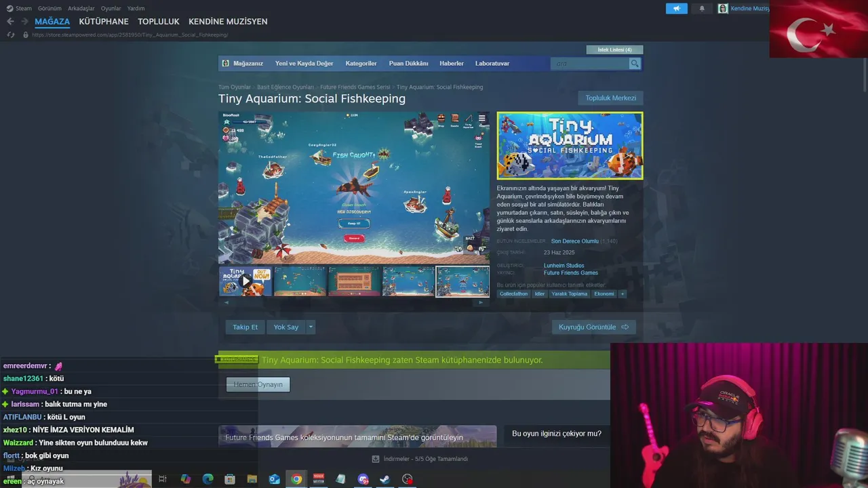This screenshot has height=488, width=868.
Task: Select the Ekonomi tag
Action: (604, 294)
